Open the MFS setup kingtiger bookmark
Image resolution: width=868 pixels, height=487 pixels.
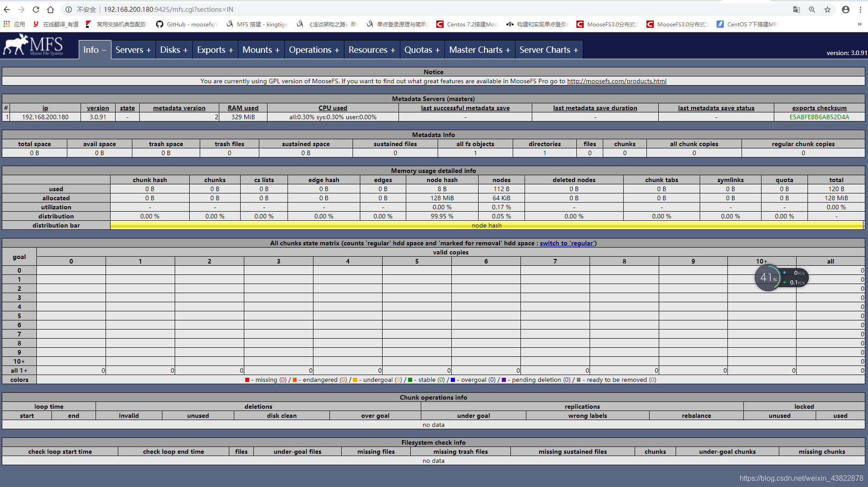(257, 24)
